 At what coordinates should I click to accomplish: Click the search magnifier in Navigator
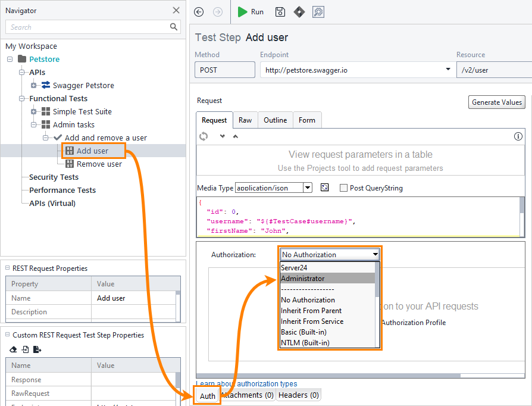[x=174, y=27]
